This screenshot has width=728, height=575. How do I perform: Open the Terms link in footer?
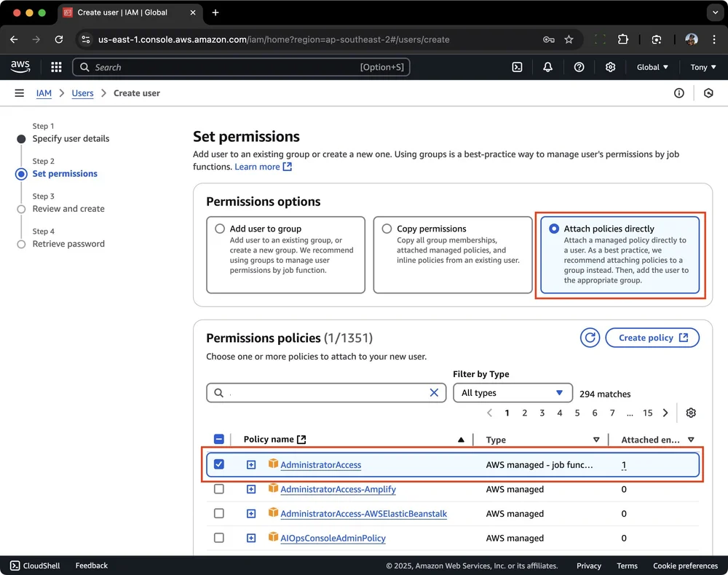[x=627, y=566]
